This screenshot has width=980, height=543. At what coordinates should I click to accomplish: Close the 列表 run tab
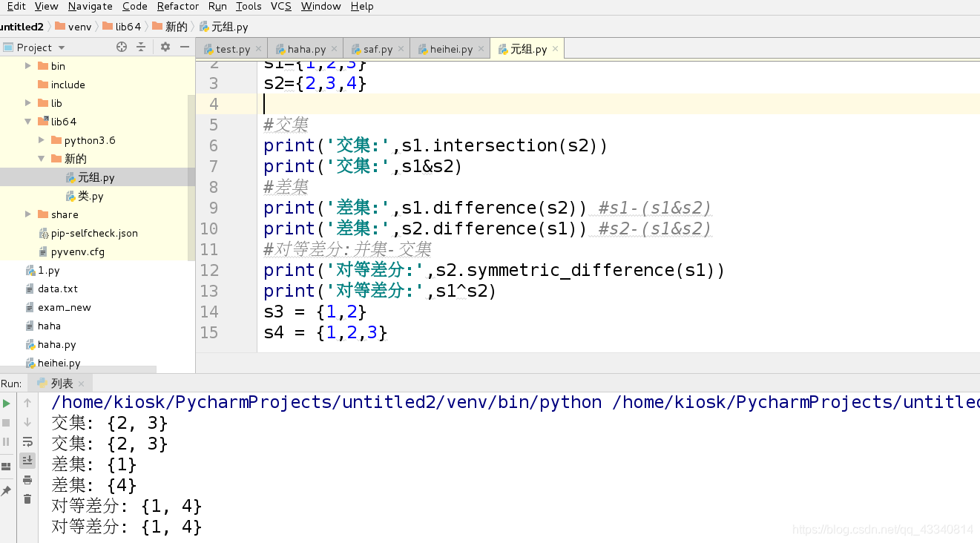[82, 384]
